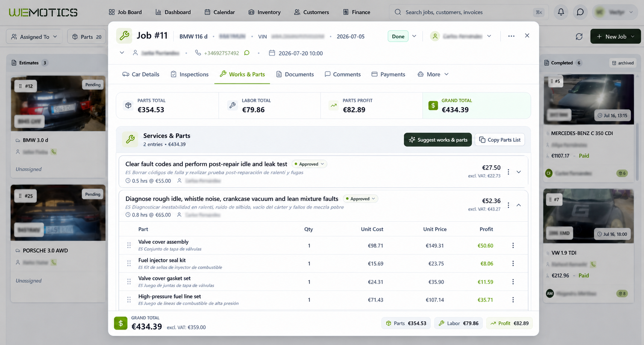Click Copy Parts List button
The height and width of the screenshot is (345, 644).
coord(500,140)
